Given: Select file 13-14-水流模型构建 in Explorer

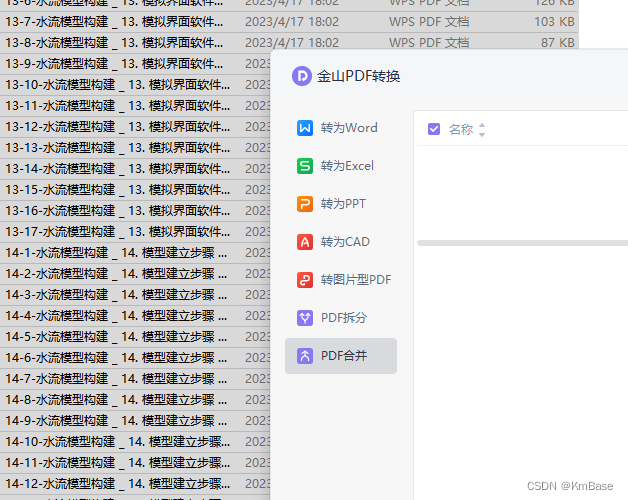Looking at the screenshot, I should click(x=117, y=169).
